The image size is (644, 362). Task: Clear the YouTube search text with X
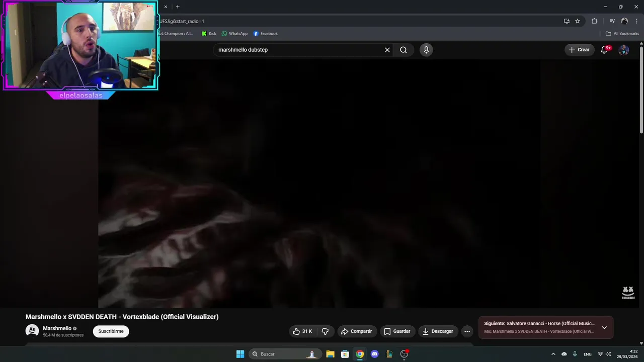coord(387,50)
